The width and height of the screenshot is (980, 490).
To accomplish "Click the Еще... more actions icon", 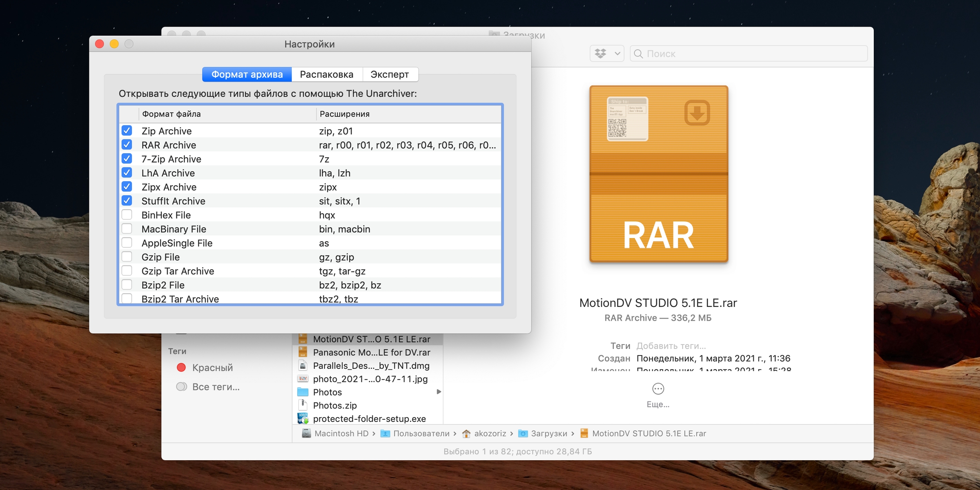I will click(x=658, y=389).
